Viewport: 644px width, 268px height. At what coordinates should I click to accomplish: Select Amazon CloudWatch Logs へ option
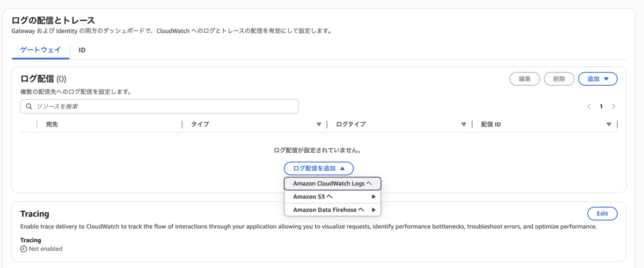pyautogui.click(x=333, y=184)
